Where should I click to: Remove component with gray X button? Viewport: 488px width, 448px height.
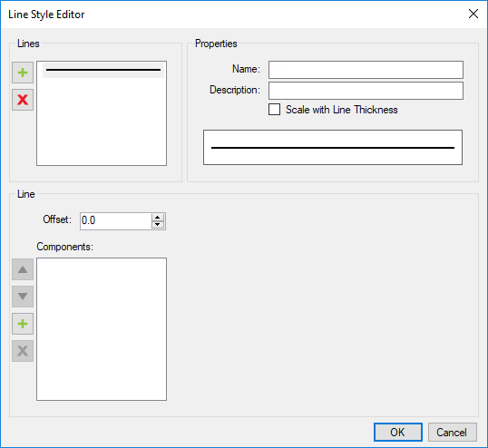click(x=23, y=351)
